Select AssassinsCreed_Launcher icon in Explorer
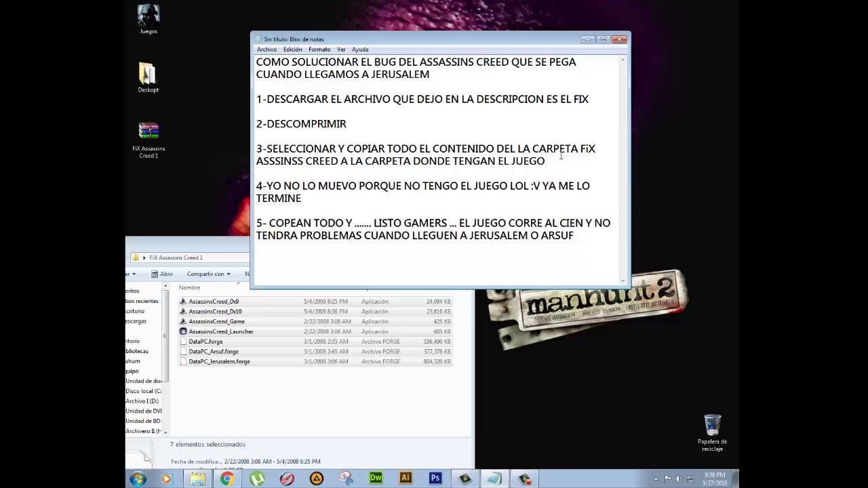Viewport: 868px width, 488px height. click(x=183, y=331)
